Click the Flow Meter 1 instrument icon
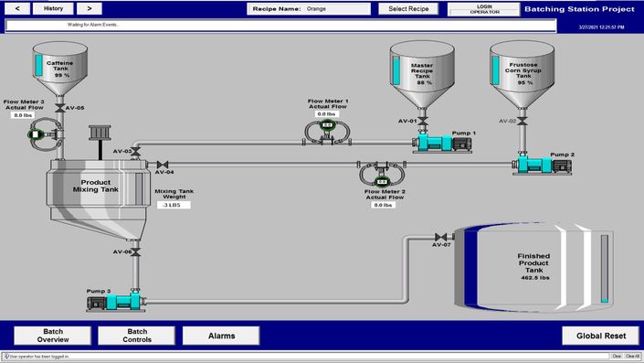Viewport: 644px width, 363px height. pyautogui.click(x=327, y=132)
